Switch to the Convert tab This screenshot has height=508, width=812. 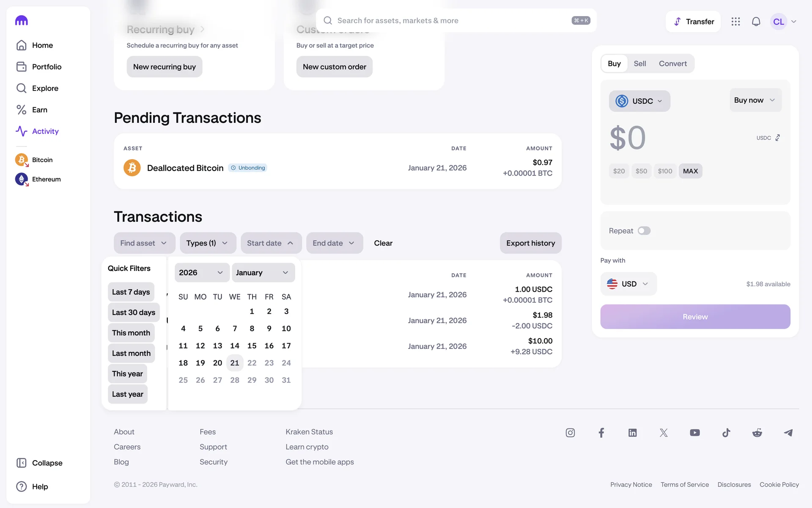coord(672,63)
